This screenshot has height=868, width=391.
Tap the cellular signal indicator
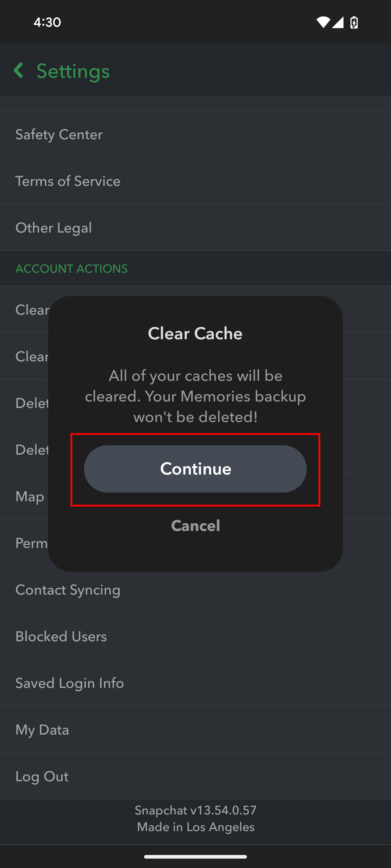click(x=338, y=22)
